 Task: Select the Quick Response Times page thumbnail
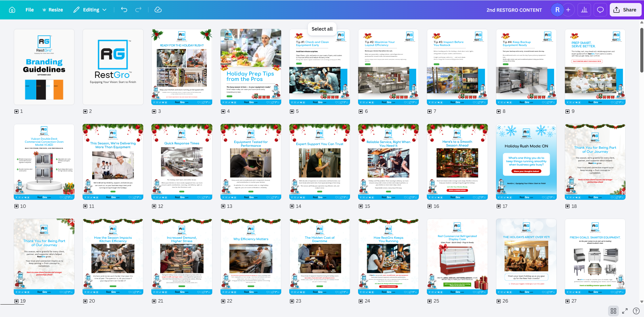[x=182, y=162]
